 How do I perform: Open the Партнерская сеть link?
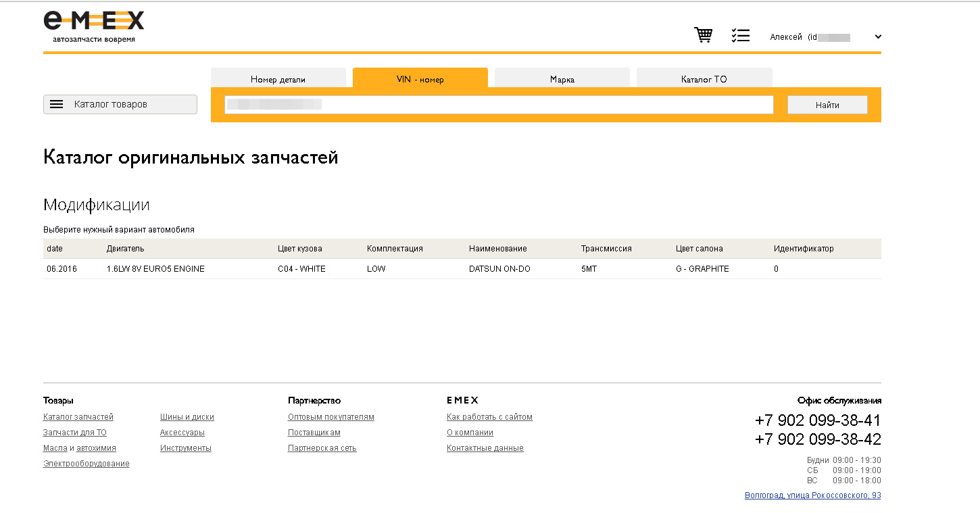click(x=322, y=448)
